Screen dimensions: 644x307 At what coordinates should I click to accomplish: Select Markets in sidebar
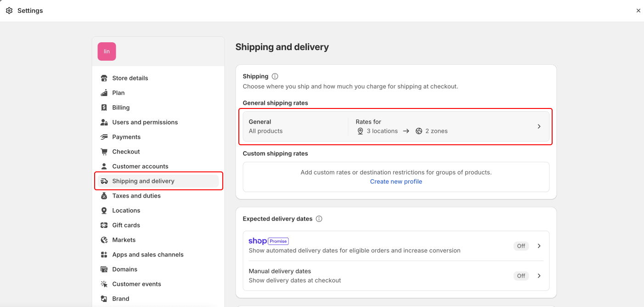point(158,240)
